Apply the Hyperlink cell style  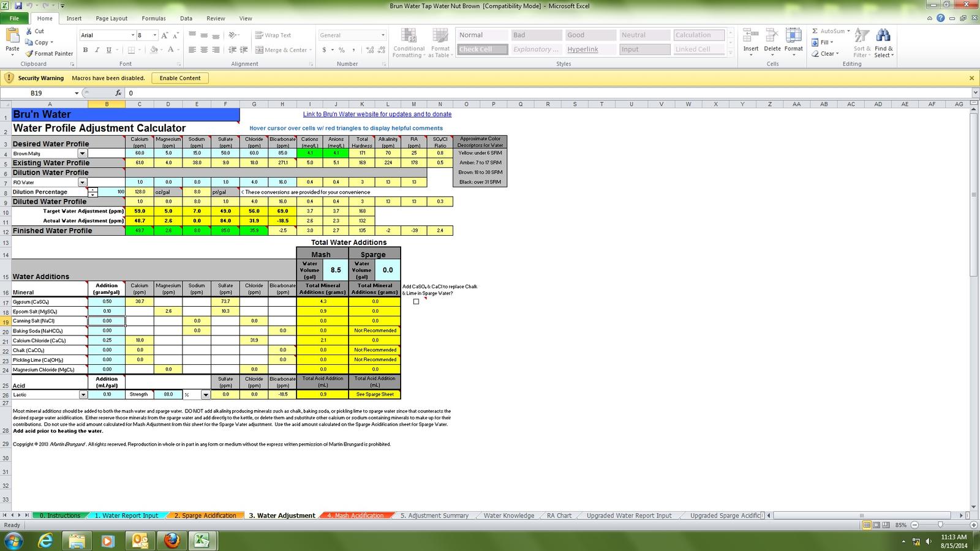coord(590,50)
